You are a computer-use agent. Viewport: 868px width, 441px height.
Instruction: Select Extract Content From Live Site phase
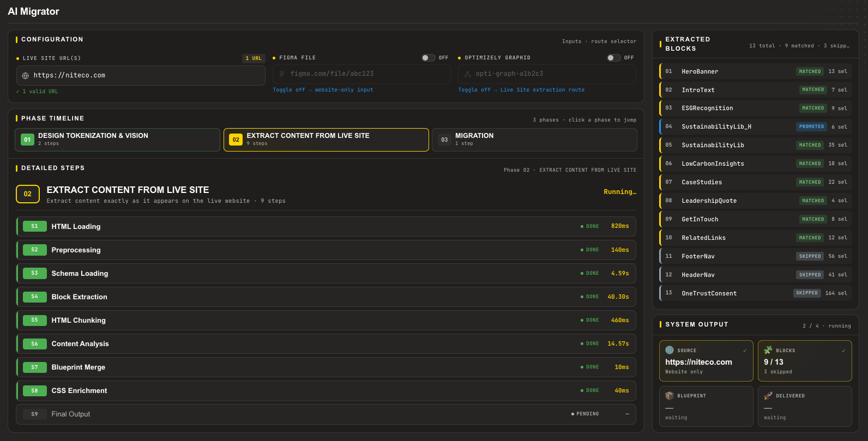click(326, 140)
